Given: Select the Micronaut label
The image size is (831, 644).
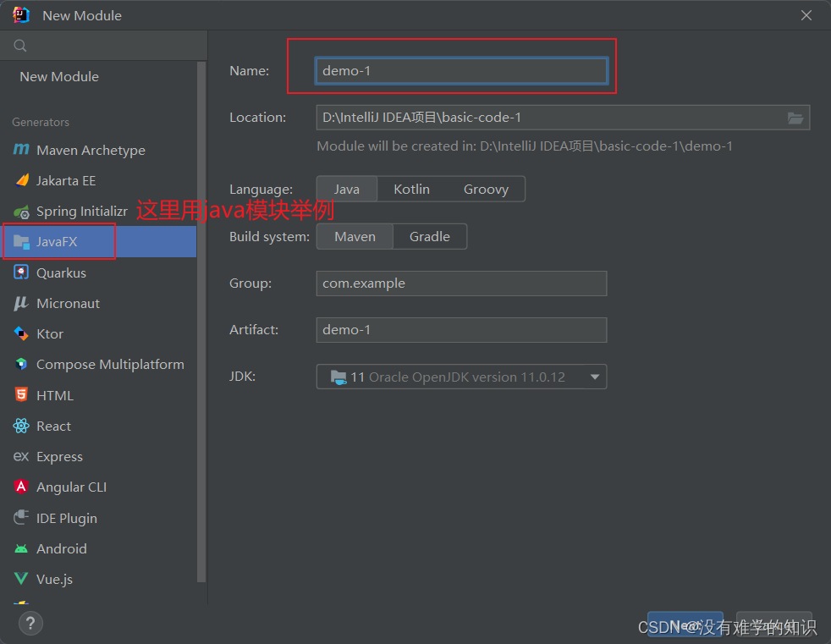Looking at the screenshot, I should point(68,303).
